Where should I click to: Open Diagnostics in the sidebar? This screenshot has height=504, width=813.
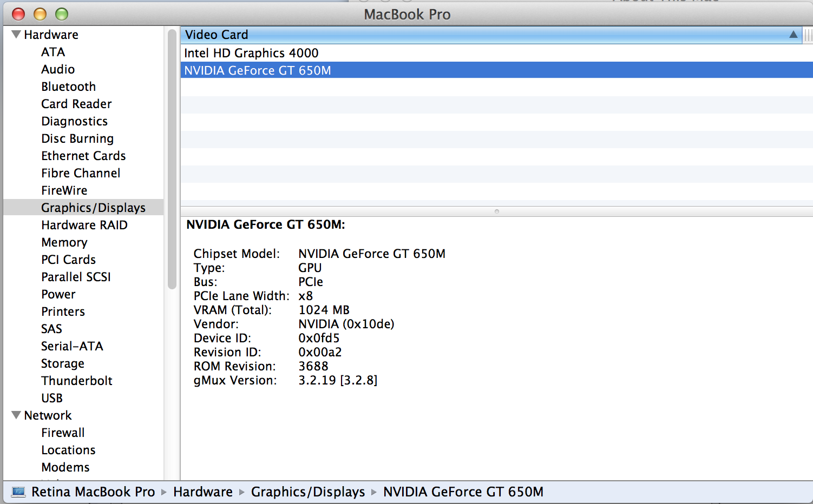point(74,121)
